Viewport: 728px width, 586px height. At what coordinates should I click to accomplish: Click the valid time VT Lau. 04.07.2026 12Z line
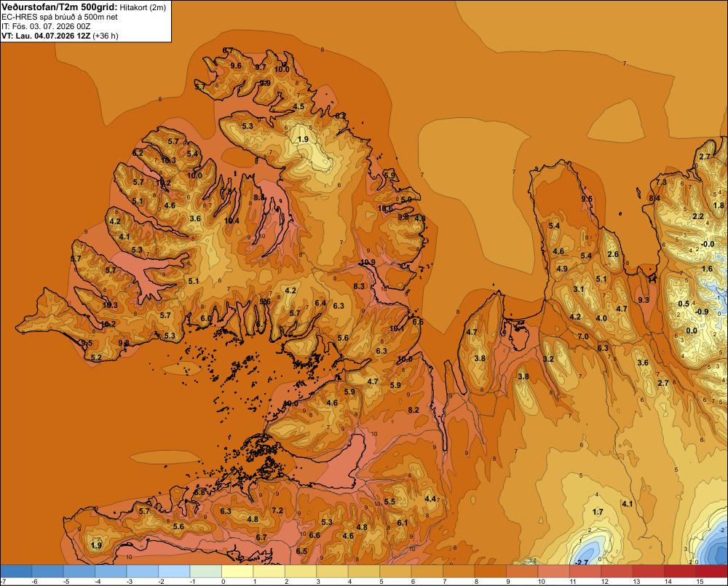click(60, 36)
